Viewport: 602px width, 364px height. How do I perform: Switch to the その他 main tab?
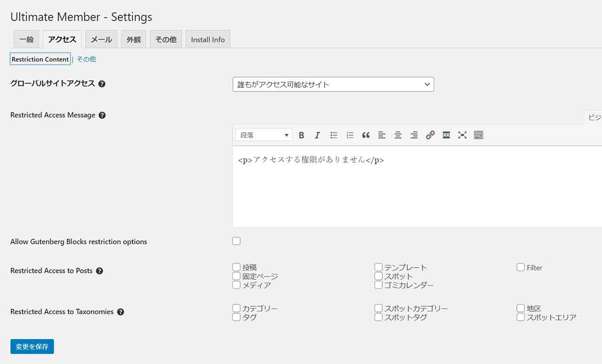(166, 39)
